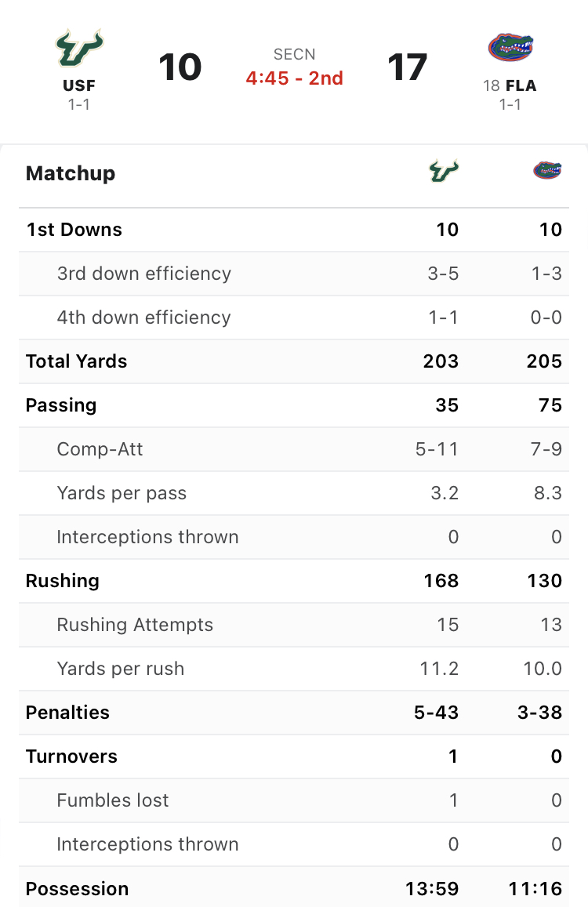
Task: Click the Turnovers row label
Action: coord(72,756)
